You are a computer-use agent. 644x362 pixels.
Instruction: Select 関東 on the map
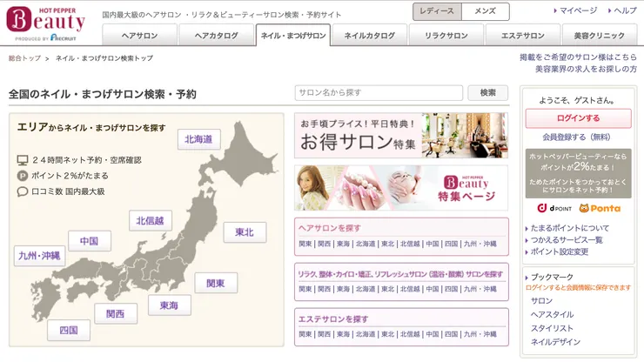216,283
